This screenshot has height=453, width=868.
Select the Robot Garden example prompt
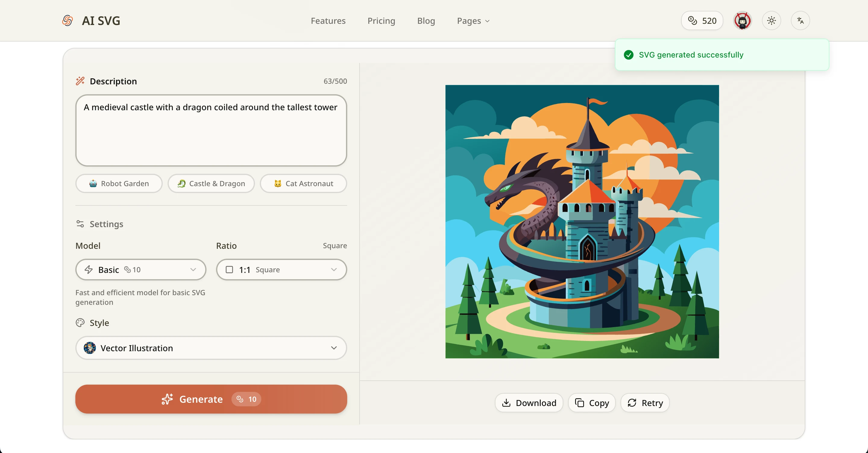tap(119, 183)
